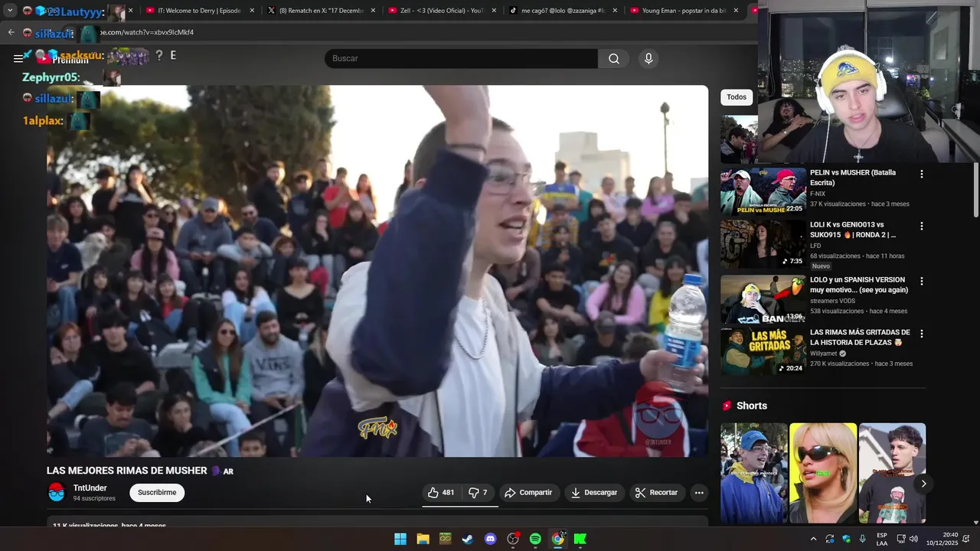
Task: Open browser tab search dropdown arrow
Action: (10, 11)
